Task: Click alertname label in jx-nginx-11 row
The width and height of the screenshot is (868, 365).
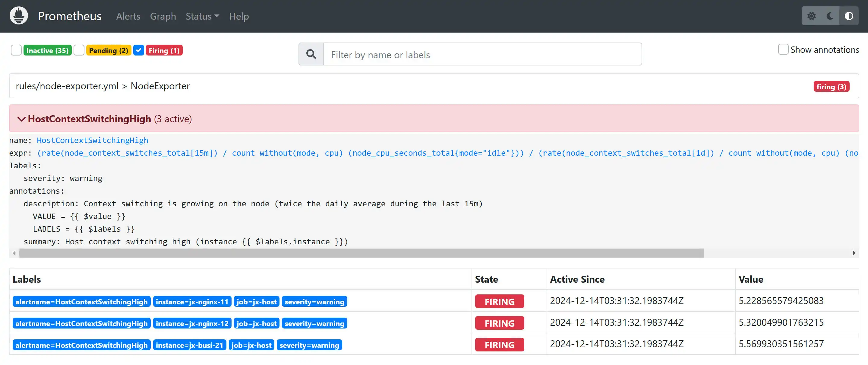Action: 81,302
